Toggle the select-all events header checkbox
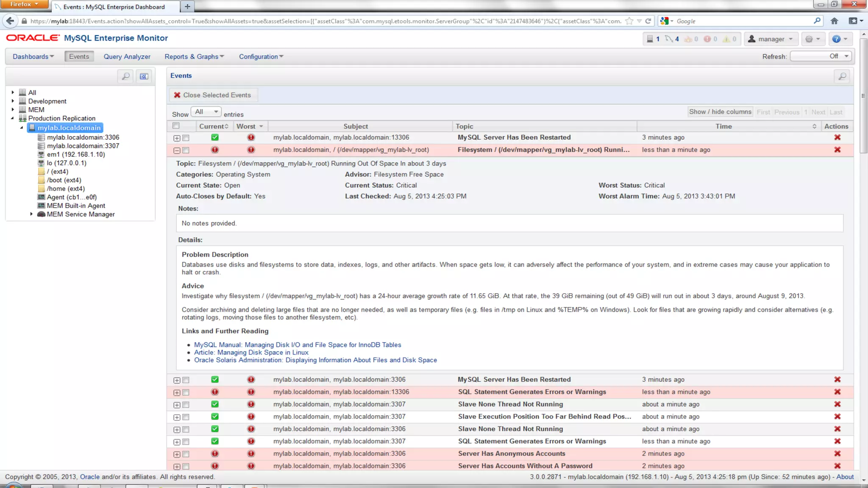This screenshot has height=488, width=868. tap(176, 126)
